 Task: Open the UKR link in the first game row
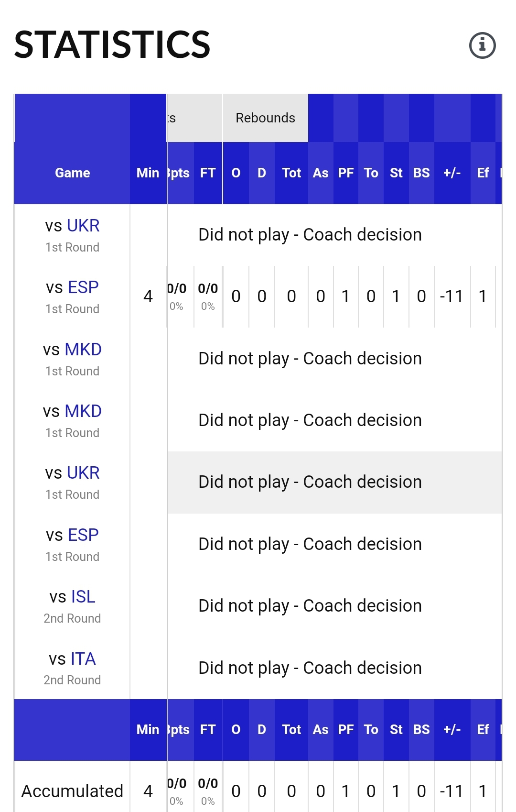(x=83, y=226)
